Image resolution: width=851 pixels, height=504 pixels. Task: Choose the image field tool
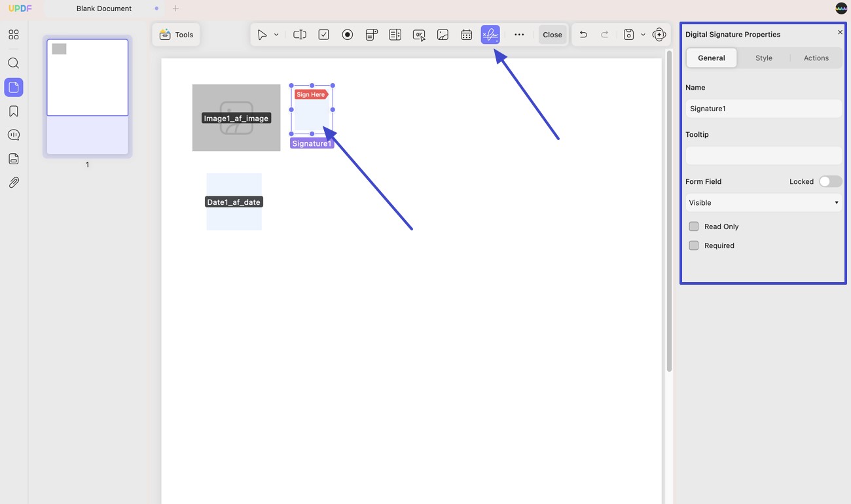pyautogui.click(x=443, y=35)
